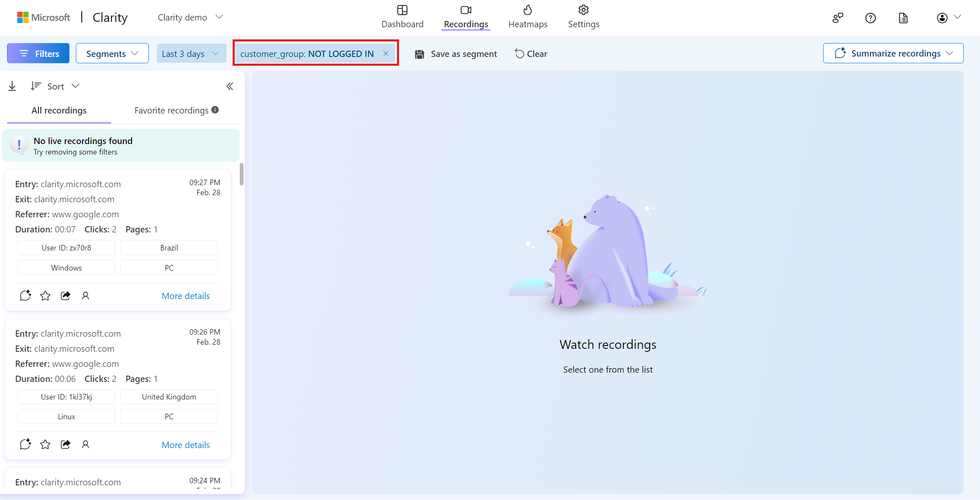Click the PC tag under United Kingdom

[169, 416]
